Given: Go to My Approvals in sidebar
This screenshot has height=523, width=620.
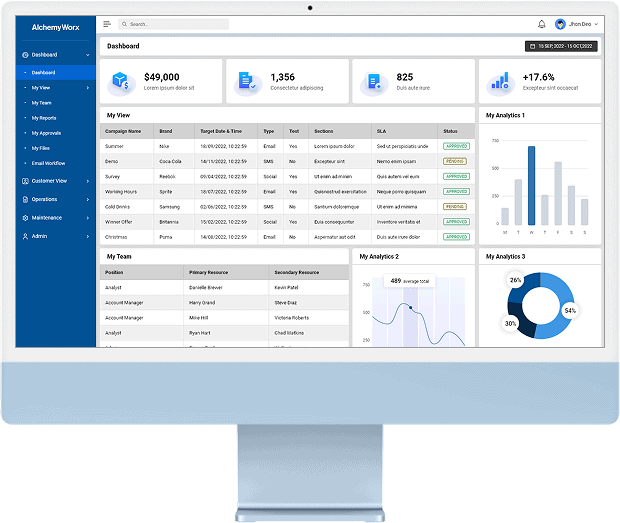Looking at the screenshot, I should point(46,133).
